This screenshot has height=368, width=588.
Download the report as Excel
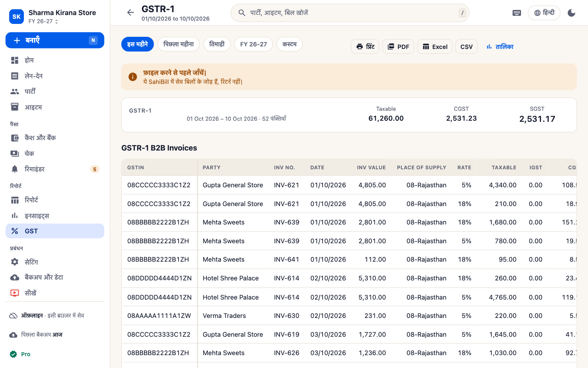pos(435,47)
